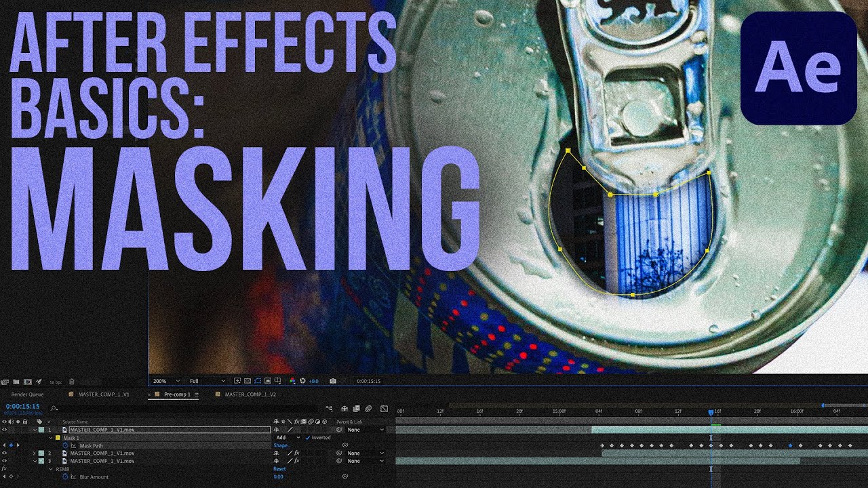The image size is (868, 488).
Task: Hide layer 1 using its eye icon
Action: 4,430
